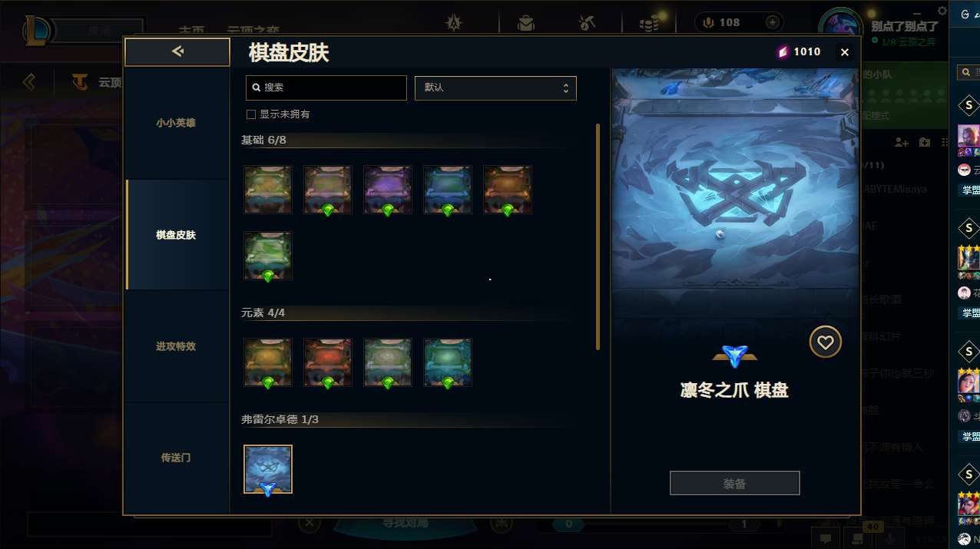Open the 传送门 tab
The width and height of the screenshot is (980, 549).
(176, 458)
